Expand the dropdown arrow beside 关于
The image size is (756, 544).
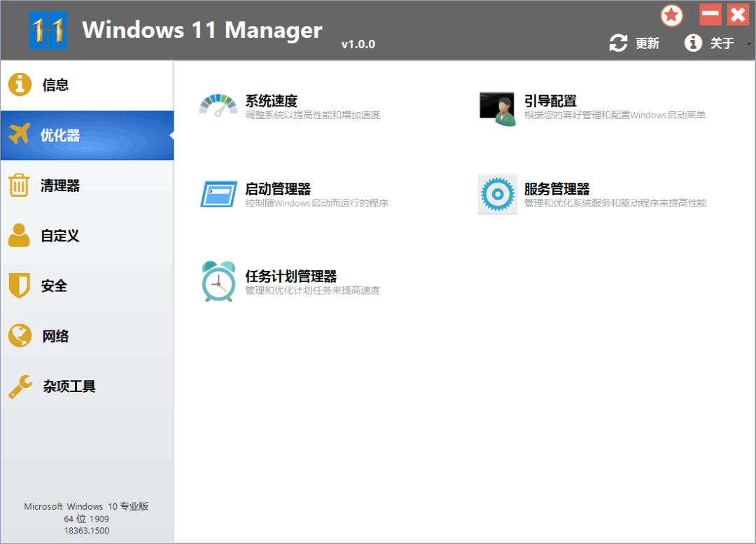pyautogui.click(x=748, y=44)
